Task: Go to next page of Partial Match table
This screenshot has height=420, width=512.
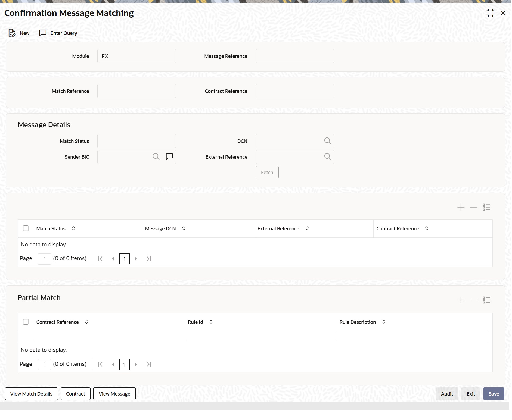Action: point(136,365)
